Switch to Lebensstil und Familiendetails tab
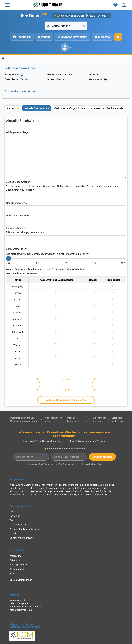The image size is (132, 644). [106, 108]
